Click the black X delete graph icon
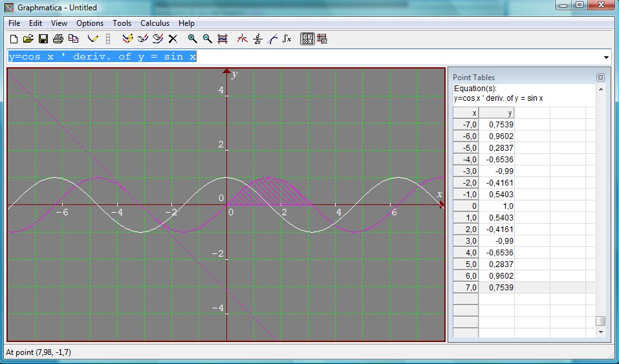 click(173, 39)
